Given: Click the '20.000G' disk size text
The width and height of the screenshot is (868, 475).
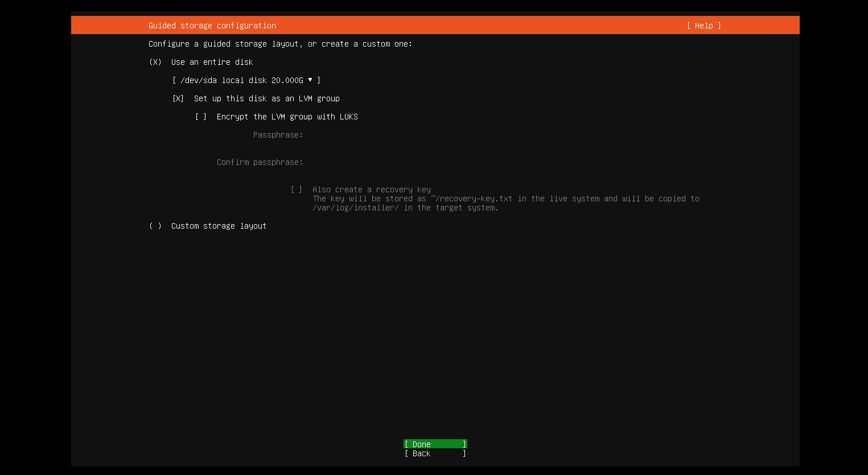Looking at the screenshot, I should [x=287, y=80].
